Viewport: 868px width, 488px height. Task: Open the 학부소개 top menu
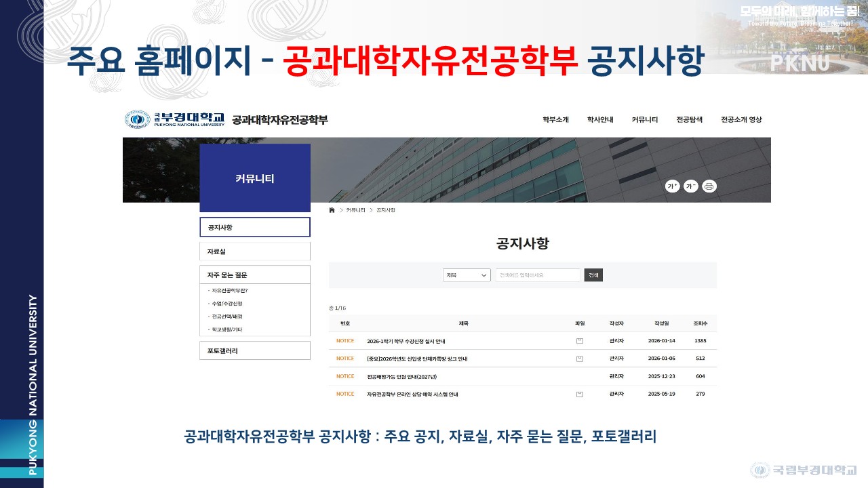click(555, 120)
